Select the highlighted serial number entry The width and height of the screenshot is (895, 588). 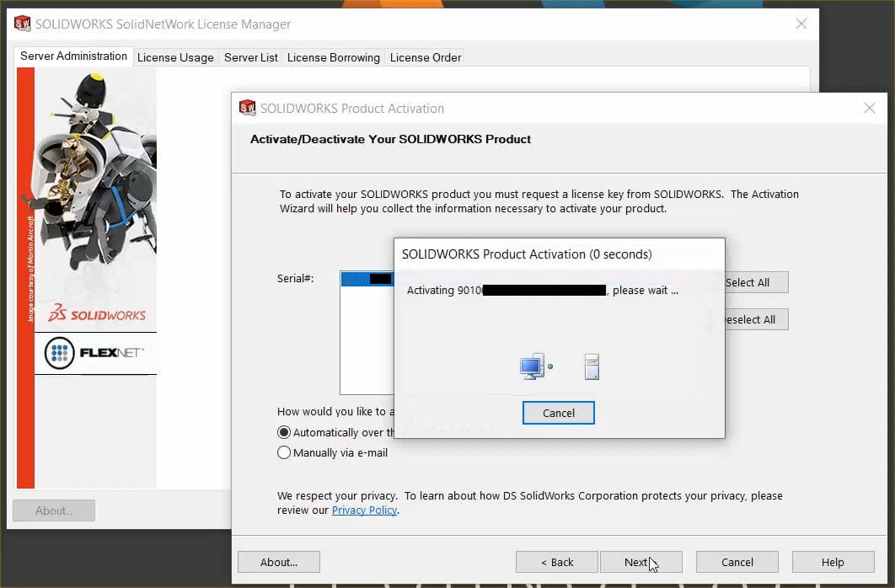click(367, 279)
